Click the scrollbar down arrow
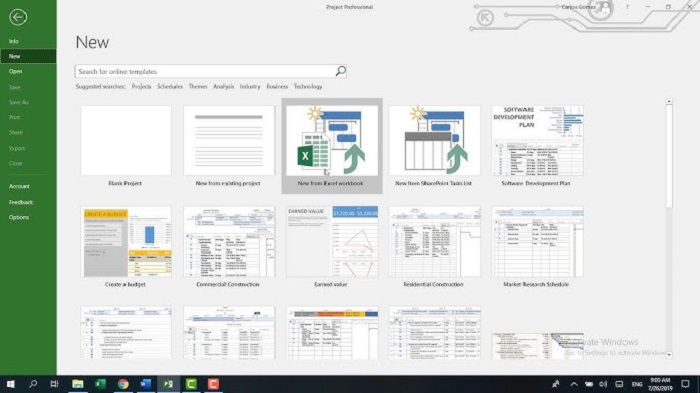 click(x=669, y=355)
